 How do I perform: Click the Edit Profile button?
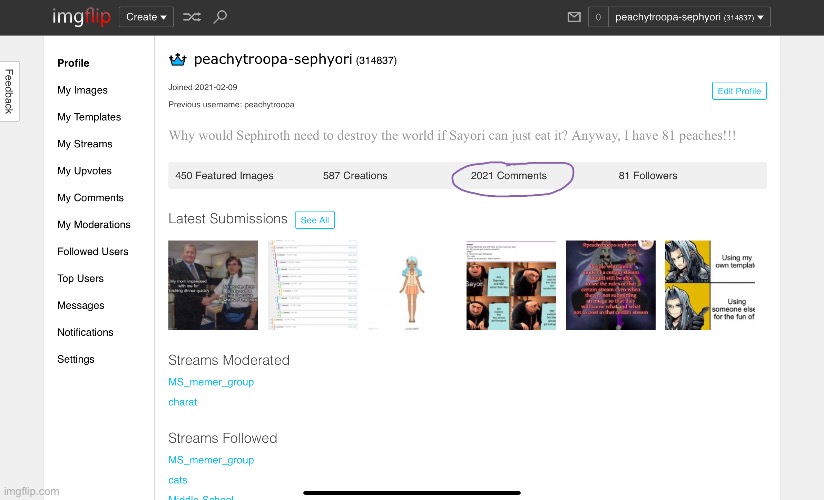739,91
